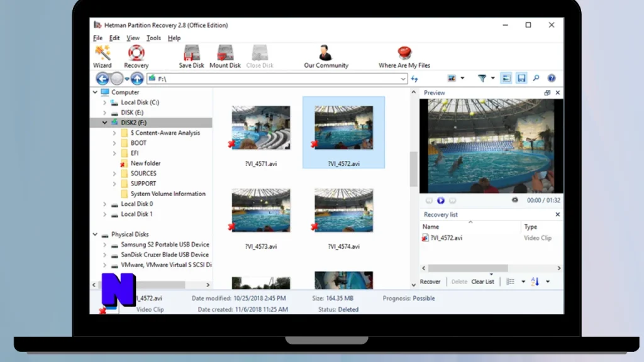Click the file list vertical scrollbar
This screenshot has width=644, height=362.
point(414,168)
